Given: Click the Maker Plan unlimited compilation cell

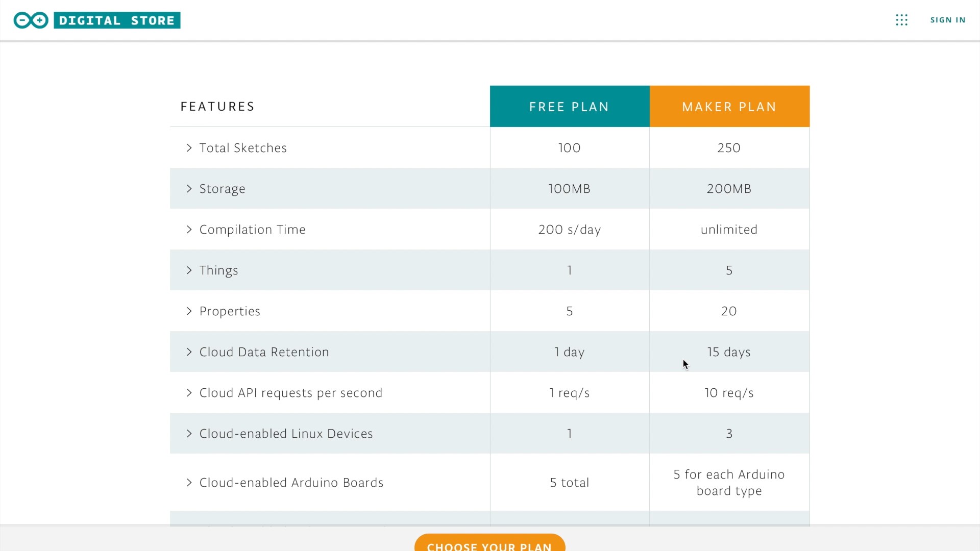Looking at the screenshot, I should coord(729,230).
